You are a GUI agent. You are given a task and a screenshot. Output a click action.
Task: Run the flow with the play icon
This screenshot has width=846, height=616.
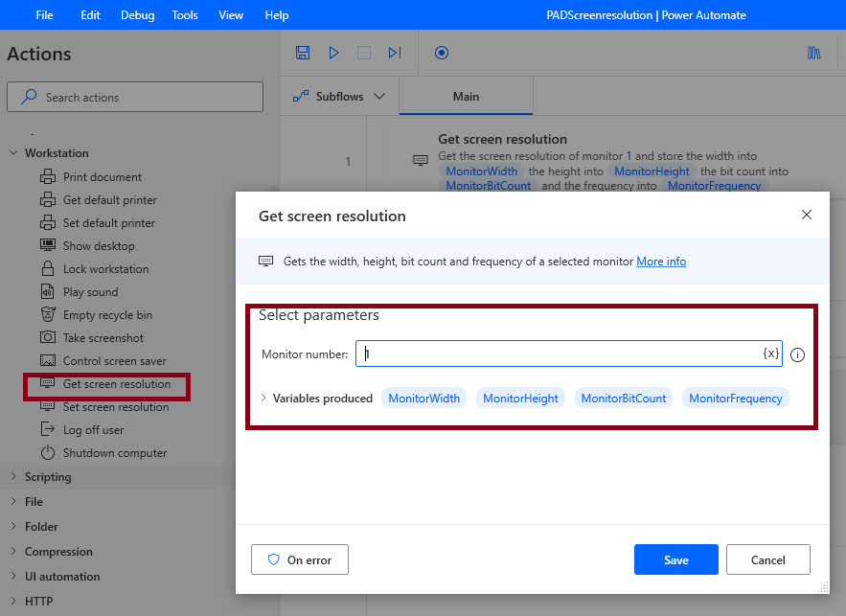(x=333, y=53)
